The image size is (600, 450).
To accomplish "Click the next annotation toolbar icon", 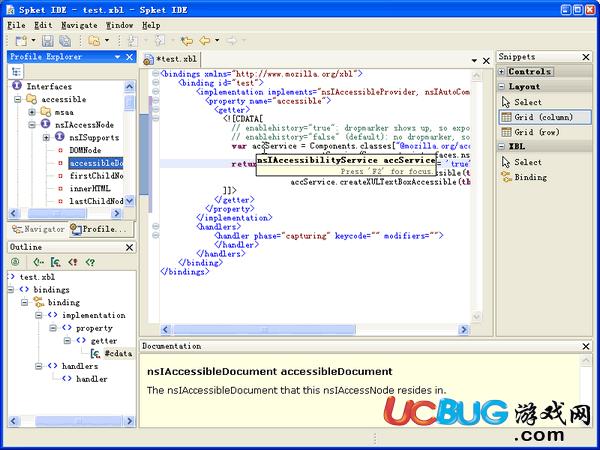I will pyautogui.click(x=132, y=40).
